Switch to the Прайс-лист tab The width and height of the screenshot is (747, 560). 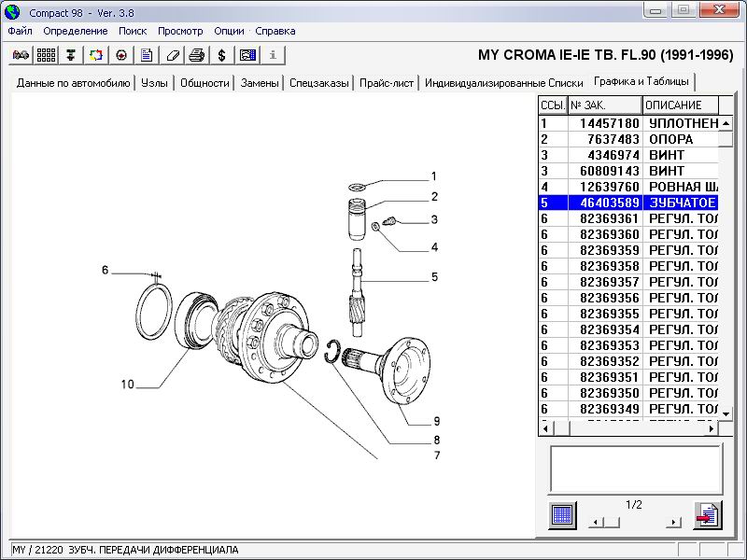click(387, 83)
